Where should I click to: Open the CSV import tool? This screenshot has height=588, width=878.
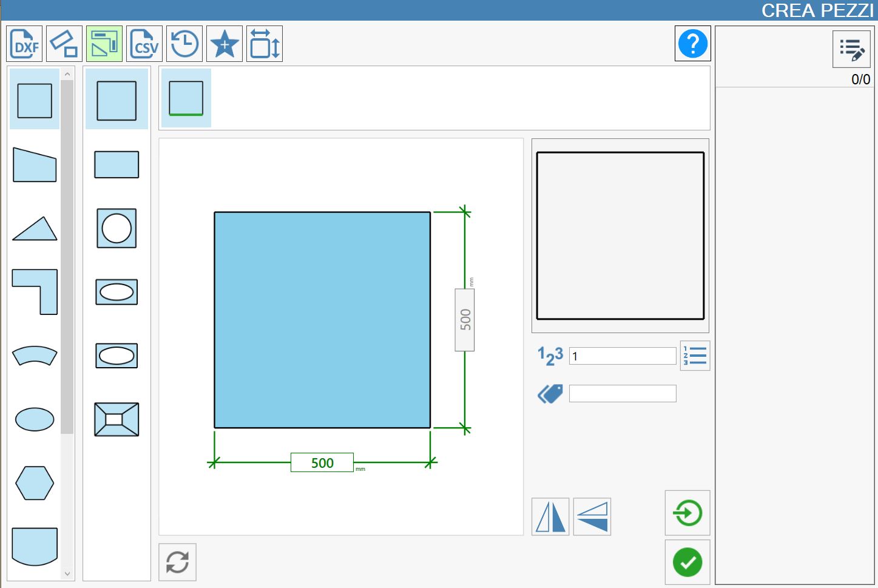click(144, 44)
